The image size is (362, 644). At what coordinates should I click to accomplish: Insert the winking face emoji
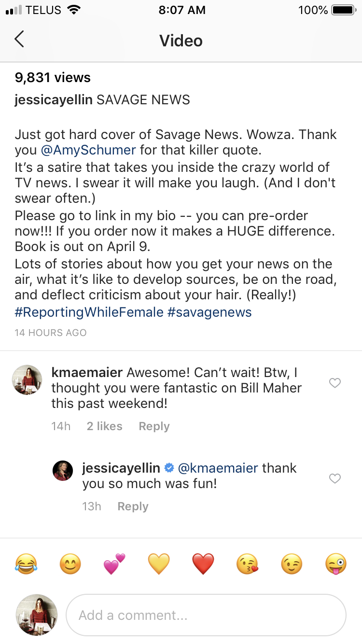pyautogui.click(x=292, y=564)
